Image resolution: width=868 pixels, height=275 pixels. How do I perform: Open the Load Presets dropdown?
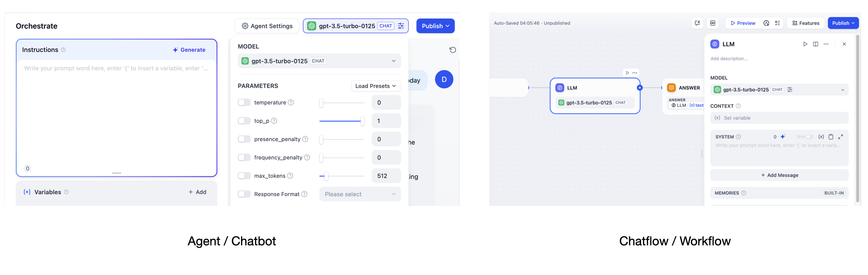point(376,86)
